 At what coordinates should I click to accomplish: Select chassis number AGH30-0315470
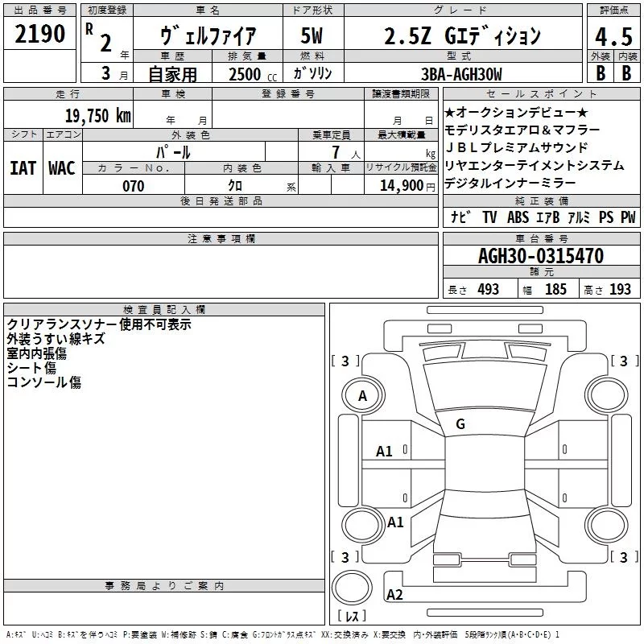pos(541,256)
